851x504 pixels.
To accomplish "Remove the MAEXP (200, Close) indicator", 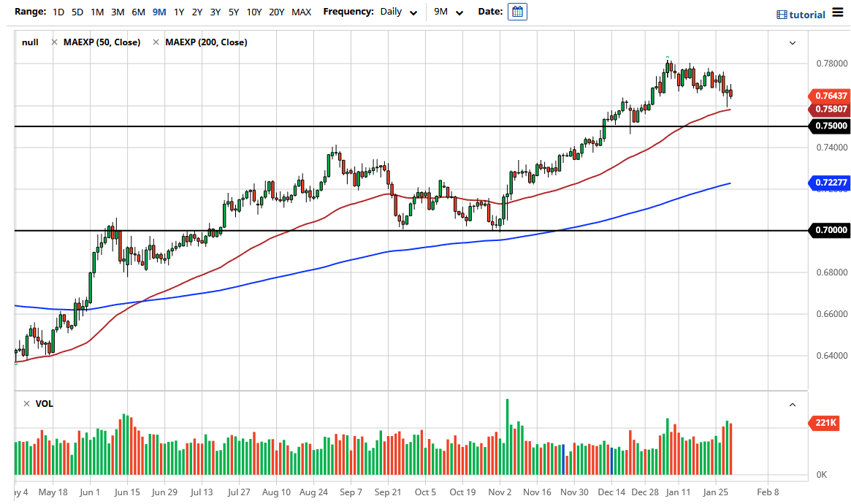I will click(x=156, y=42).
